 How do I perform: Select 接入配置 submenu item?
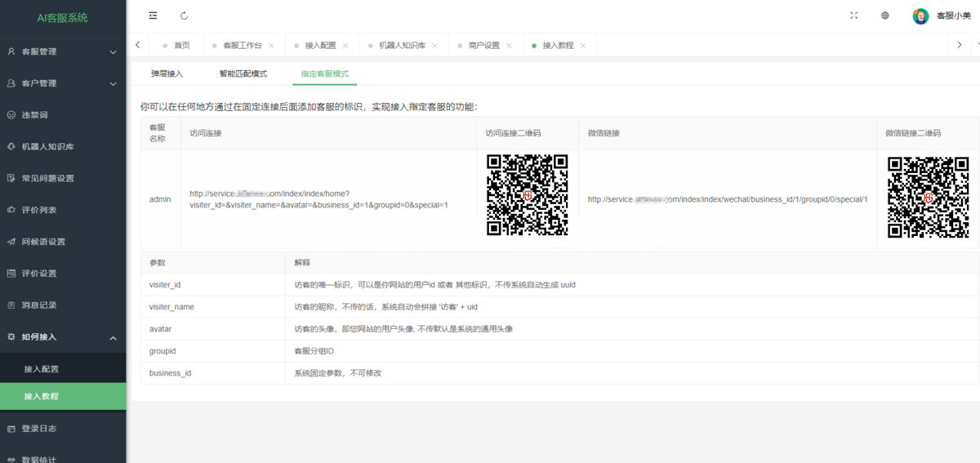[x=63, y=369]
